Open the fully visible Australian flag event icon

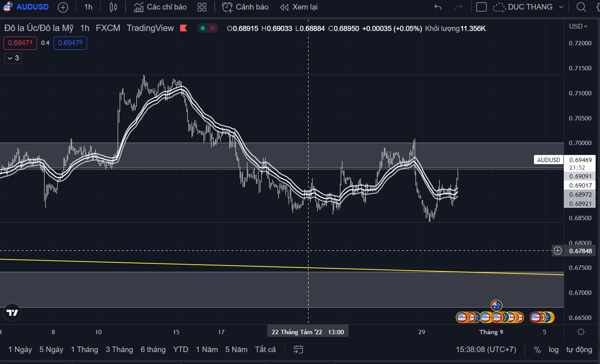[x=496, y=306]
